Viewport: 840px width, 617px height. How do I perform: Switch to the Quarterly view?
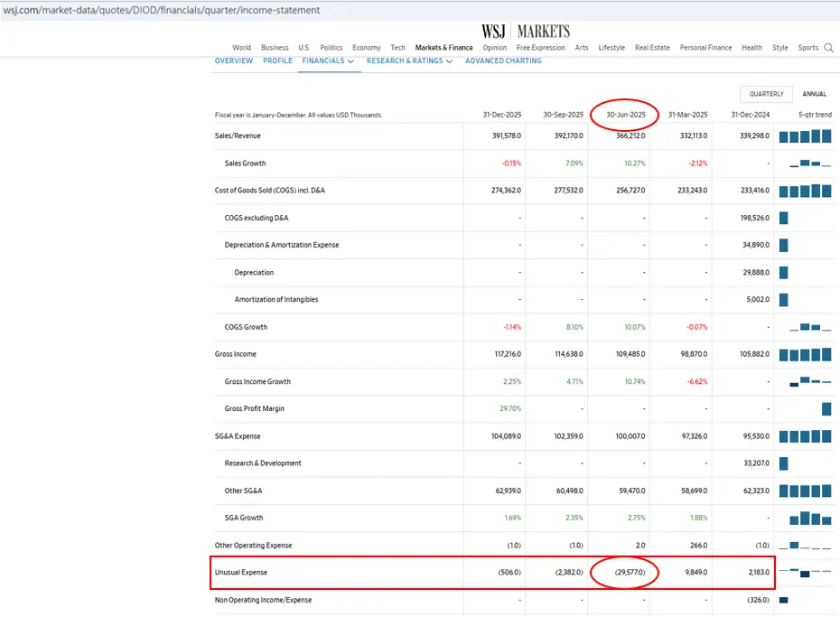[766, 94]
